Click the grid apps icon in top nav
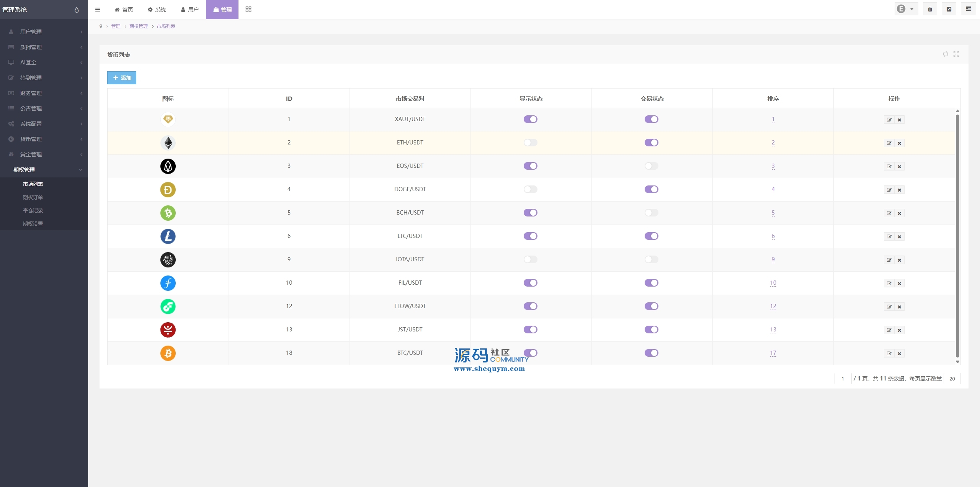The image size is (980, 487). pyautogui.click(x=248, y=9)
